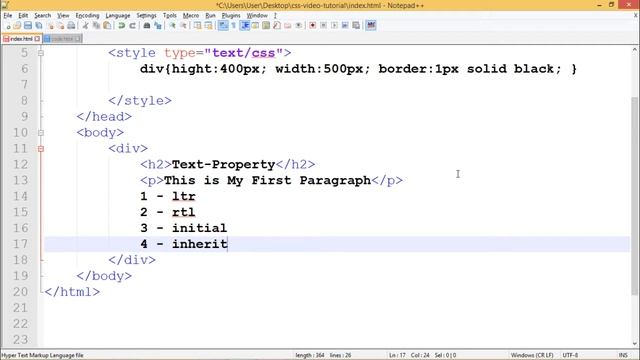Paste clipboard using the Paste icon
Viewport: 640px width, 360px height.
pos(107,25)
